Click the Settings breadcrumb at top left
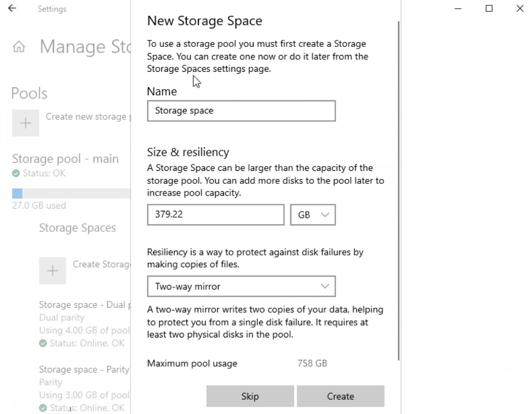 pyautogui.click(x=52, y=9)
